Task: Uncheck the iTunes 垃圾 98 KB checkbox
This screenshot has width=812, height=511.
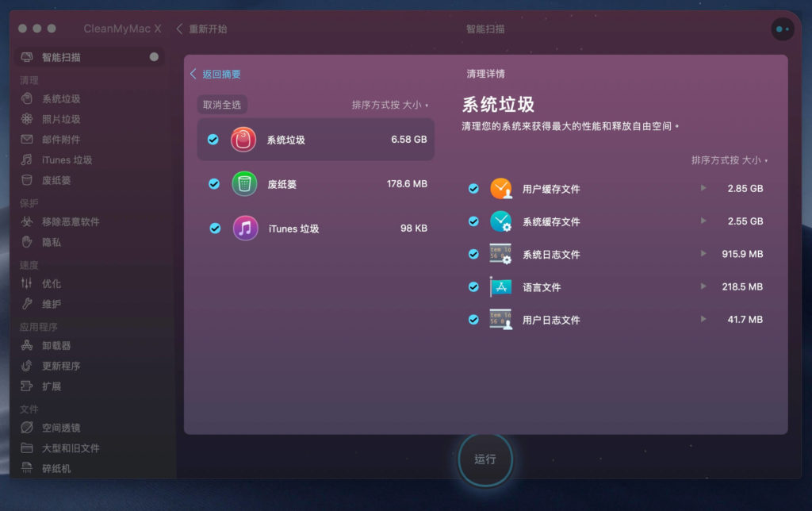Action: click(215, 228)
